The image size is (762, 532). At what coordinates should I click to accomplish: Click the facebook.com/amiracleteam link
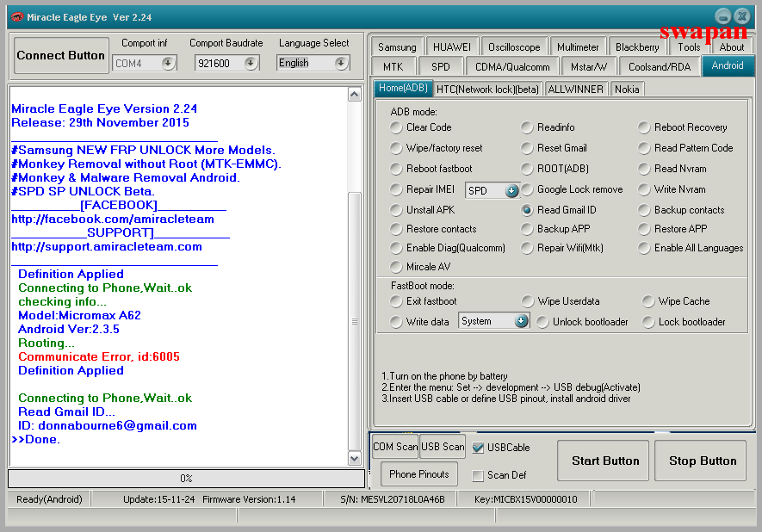tap(113, 220)
